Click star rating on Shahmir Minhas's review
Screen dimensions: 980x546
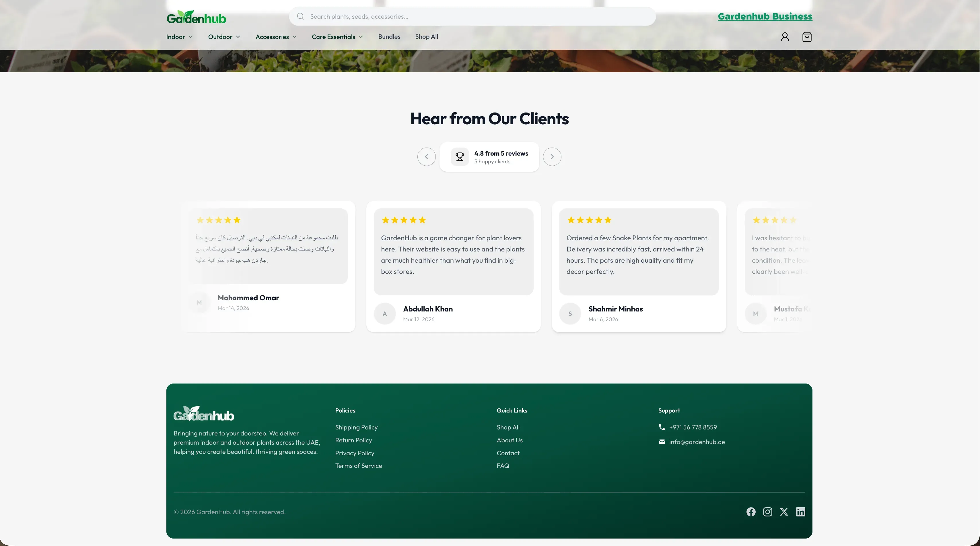589,220
